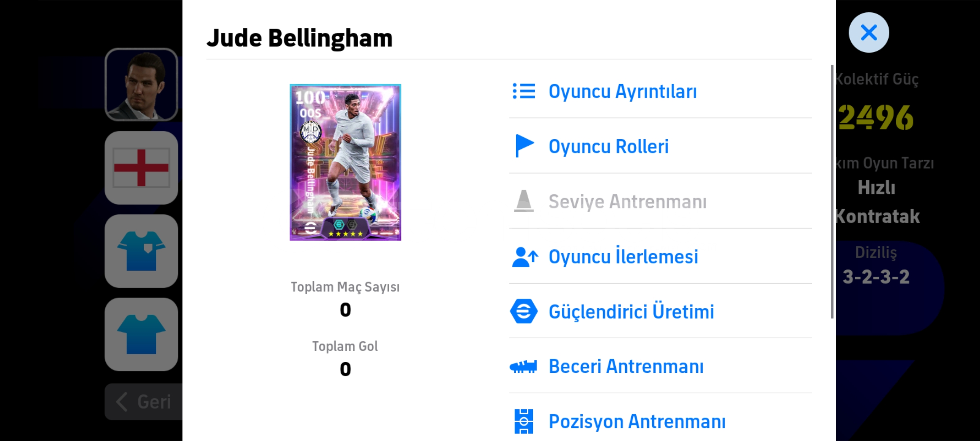Screen dimensions: 980x441
Task: Click the football boot icon for Beceri Antrenmanı
Action: (523, 366)
